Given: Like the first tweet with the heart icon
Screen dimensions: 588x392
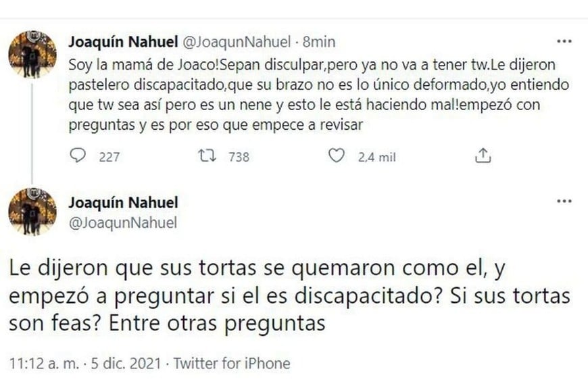Looking at the screenshot, I should (x=336, y=156).
